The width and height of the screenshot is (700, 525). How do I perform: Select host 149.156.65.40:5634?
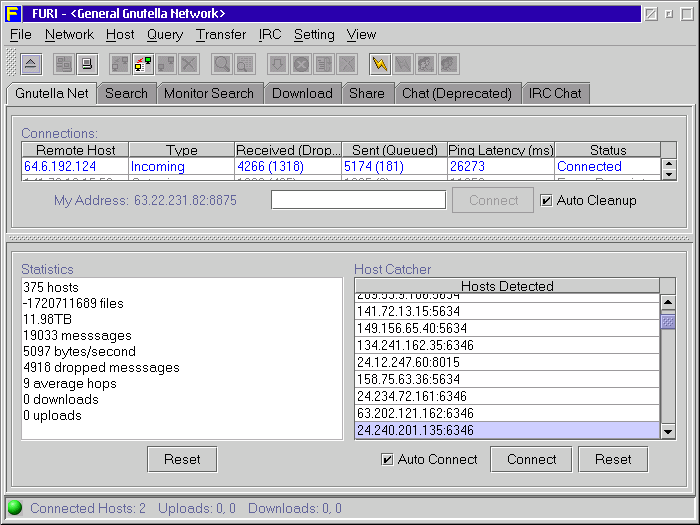pos(507,328)
